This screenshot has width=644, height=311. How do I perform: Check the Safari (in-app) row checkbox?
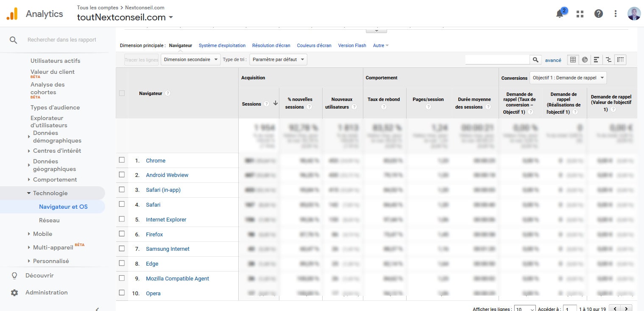point(122,189)
